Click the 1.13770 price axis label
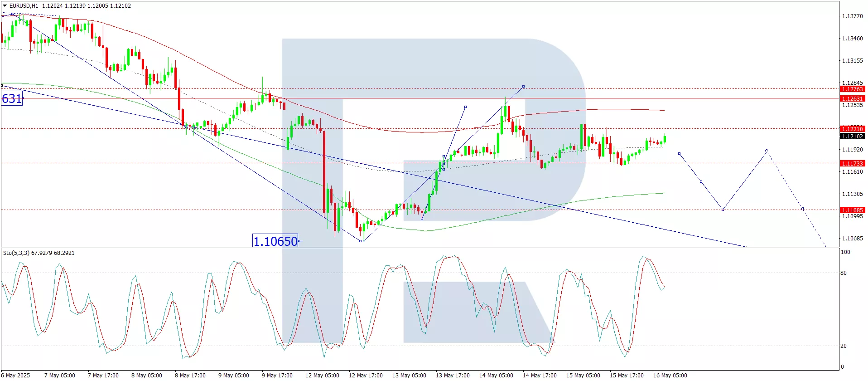The width and height of the screenshot is (868, 381). [x=852, y=16]
